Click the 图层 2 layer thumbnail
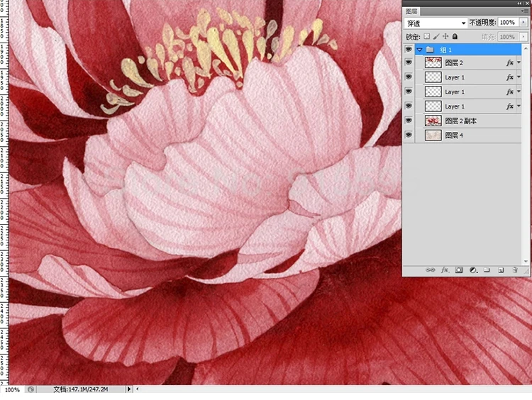 433,62
